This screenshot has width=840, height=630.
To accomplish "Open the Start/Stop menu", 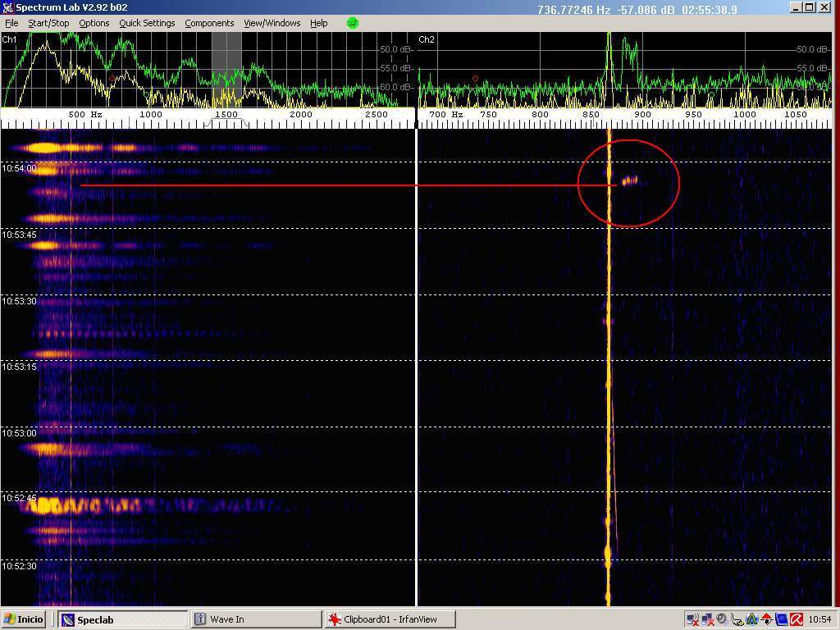I will coord(48,23).
